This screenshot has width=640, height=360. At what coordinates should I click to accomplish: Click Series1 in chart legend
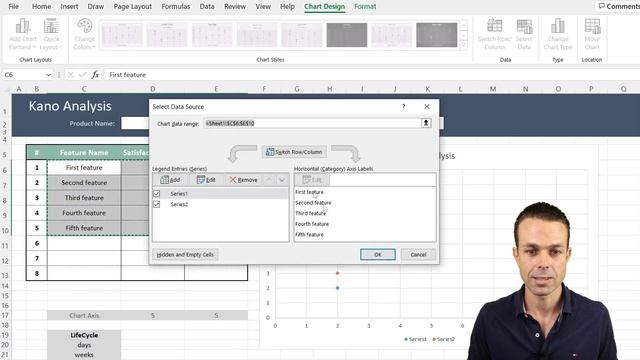pos(415,339)
